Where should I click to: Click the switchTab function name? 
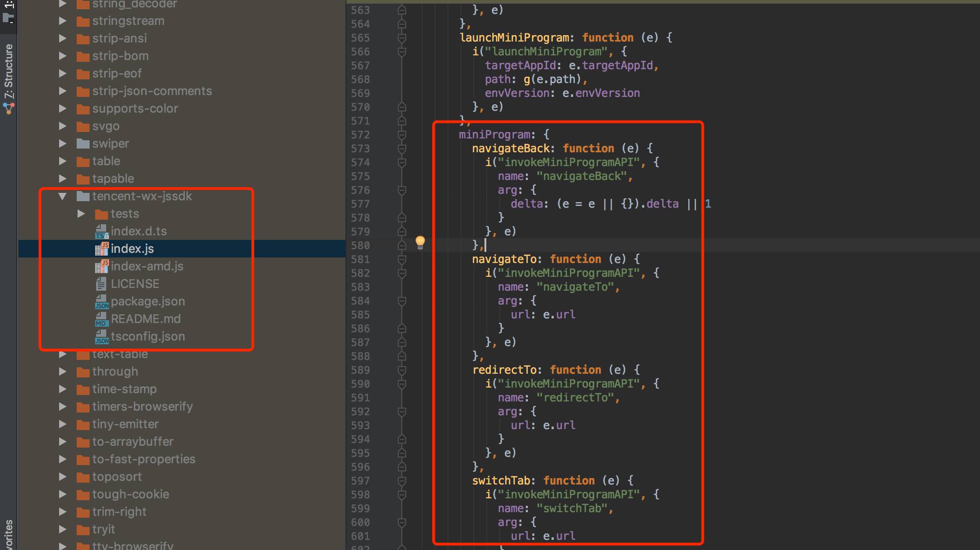click(501, 481)
